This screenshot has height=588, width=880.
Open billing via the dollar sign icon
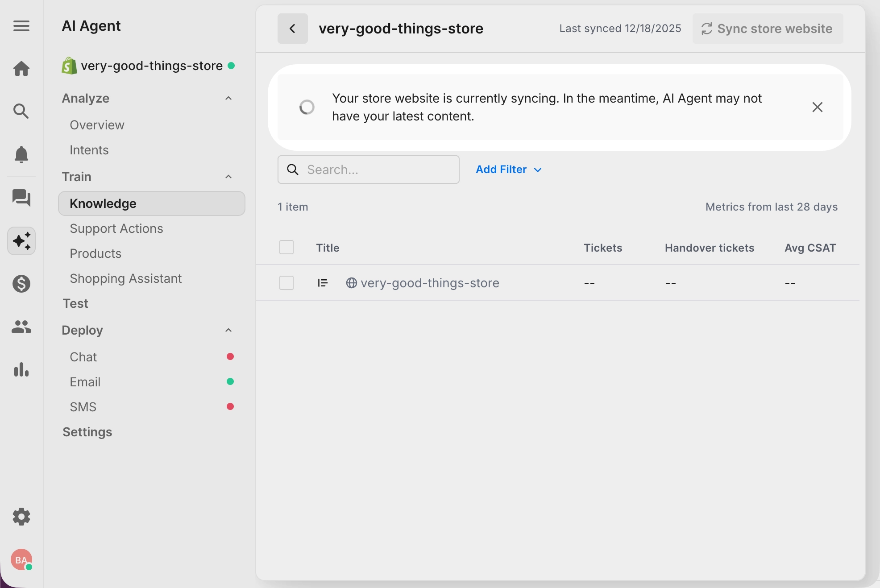(21, 284)
